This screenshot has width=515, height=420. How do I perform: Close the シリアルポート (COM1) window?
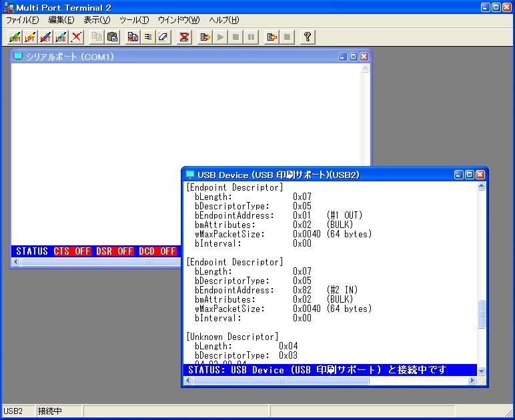pyautogui.click(x=364, y=57)
